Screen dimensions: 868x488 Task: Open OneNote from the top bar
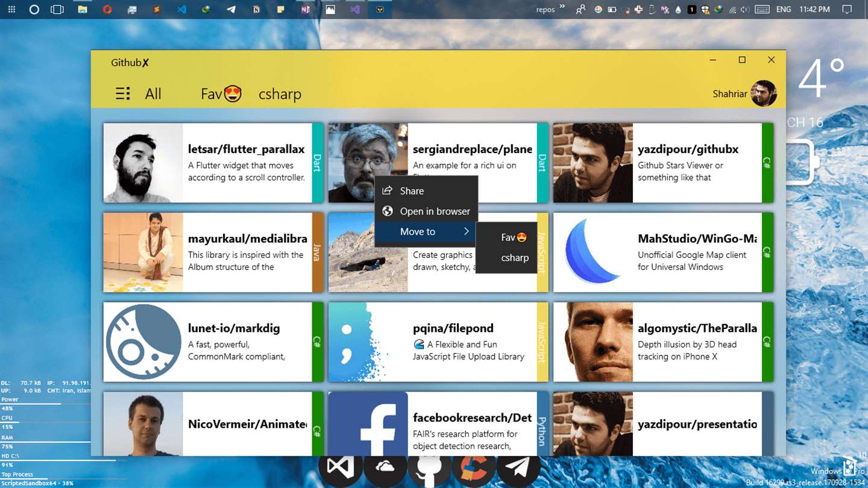pyautogui.click(x=306, y=10)
